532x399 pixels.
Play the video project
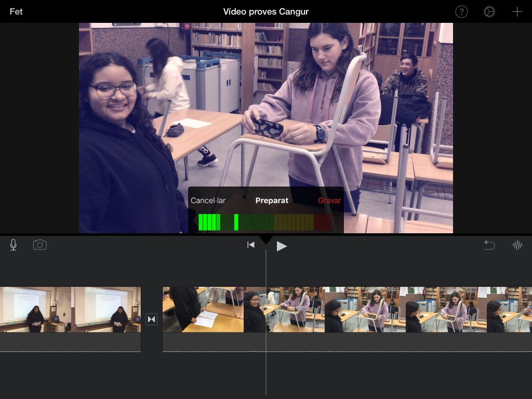point(281,246)
